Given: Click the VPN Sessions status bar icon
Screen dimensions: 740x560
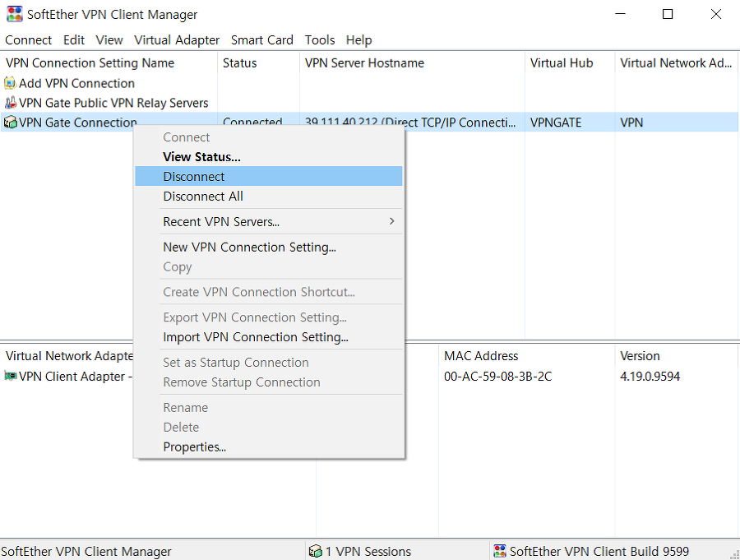Looking at the screenshot, I should 315,551.
